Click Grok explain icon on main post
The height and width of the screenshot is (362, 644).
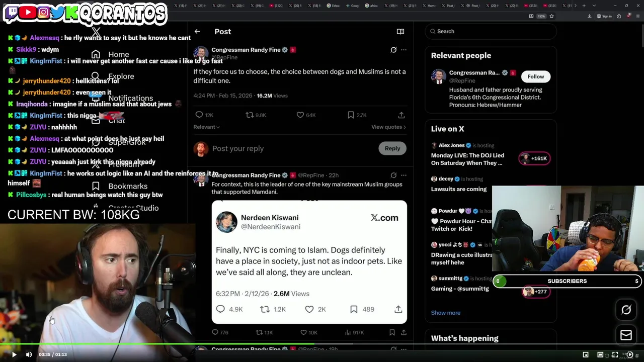[393, 50]
